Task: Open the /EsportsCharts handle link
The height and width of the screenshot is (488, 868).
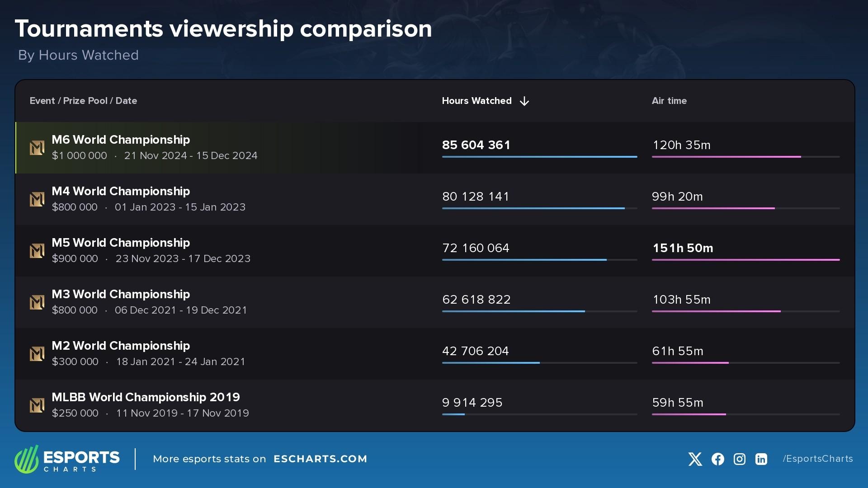Action: click(x=818, y=459)
